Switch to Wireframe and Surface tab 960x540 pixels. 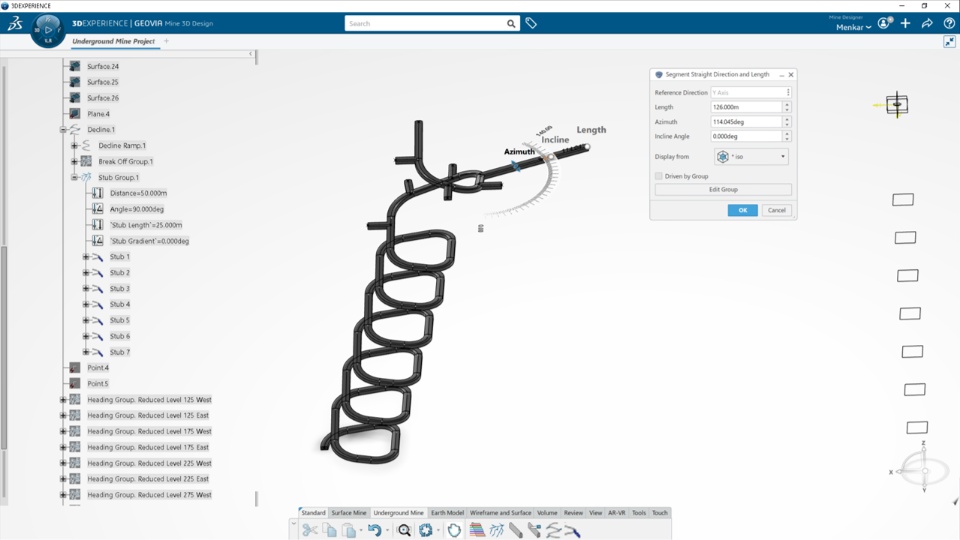(500, 512)
